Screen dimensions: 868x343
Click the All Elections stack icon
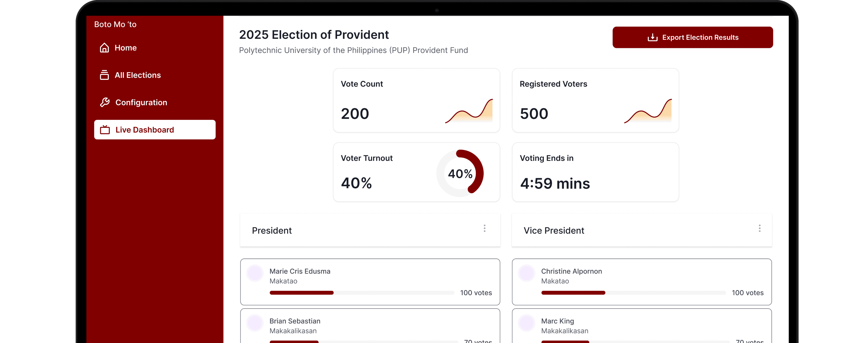pos(104,75)
